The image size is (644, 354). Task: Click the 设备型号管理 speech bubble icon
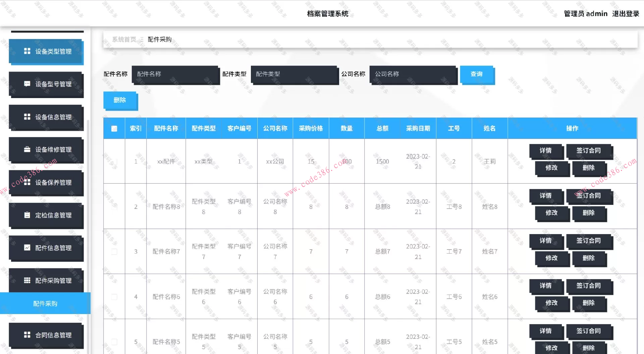coord(28,84)
